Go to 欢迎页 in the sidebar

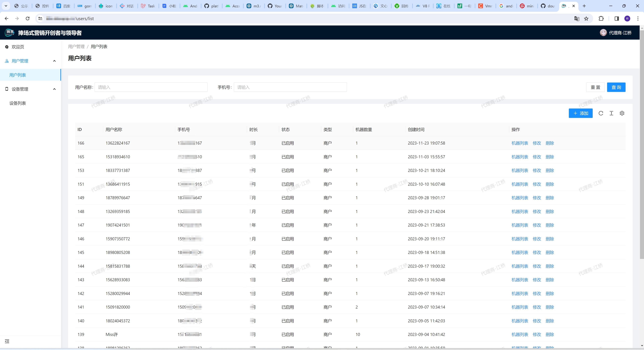18,47
